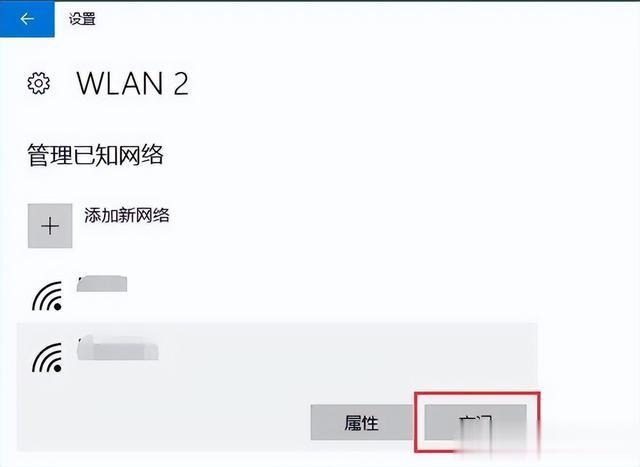Viewport: 640px width, 467px height.
Task: Click the space between 属性 and 忘记
Action: [418, 423]
